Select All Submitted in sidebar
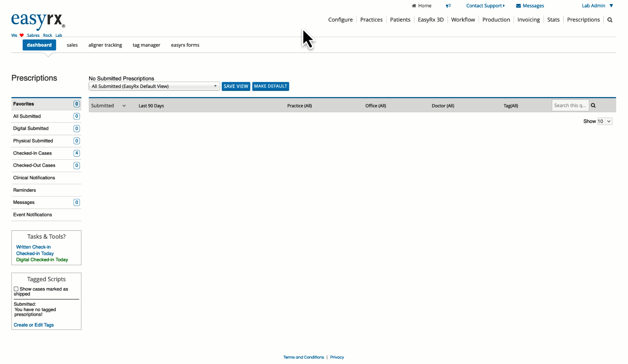 coord(47,116)
